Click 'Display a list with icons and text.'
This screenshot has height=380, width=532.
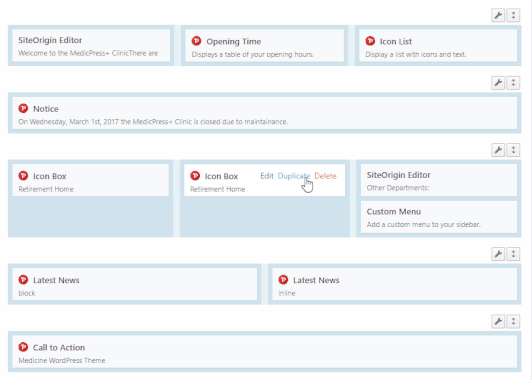click(x=416, y=54)
